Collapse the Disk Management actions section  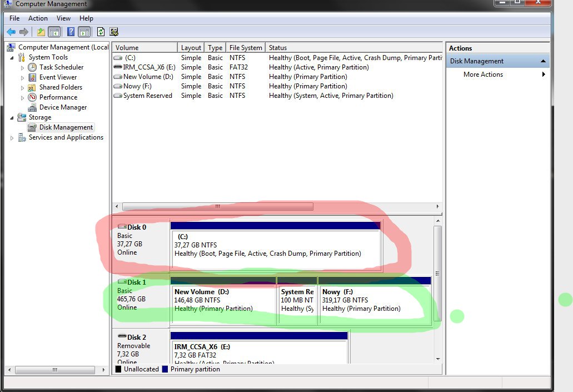coord(543,61)
